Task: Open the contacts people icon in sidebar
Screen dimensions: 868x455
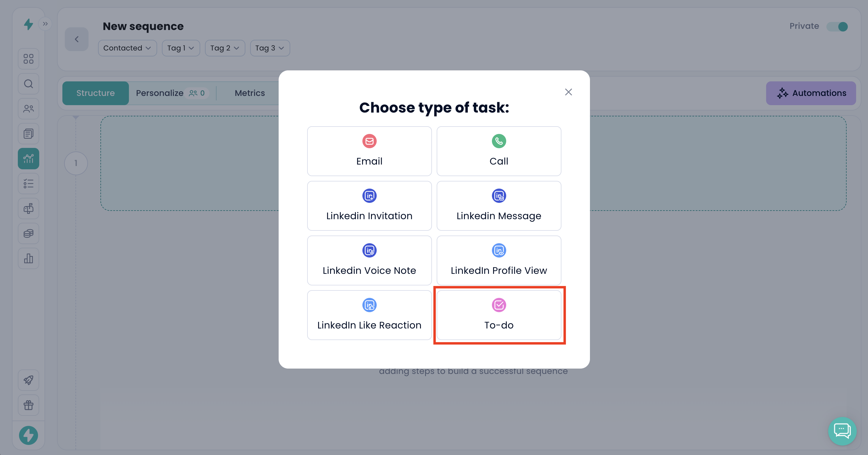Action: pyautogui.click(x=28, y=109)
